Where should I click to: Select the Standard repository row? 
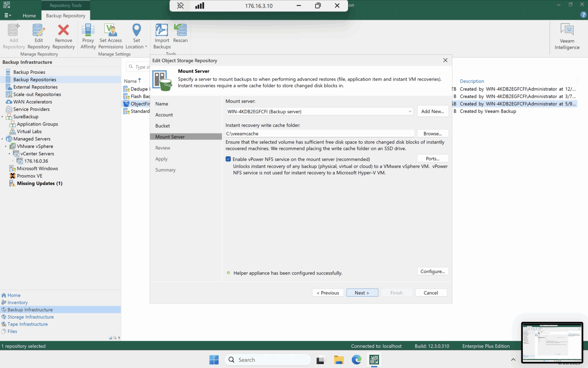point(137,111)
